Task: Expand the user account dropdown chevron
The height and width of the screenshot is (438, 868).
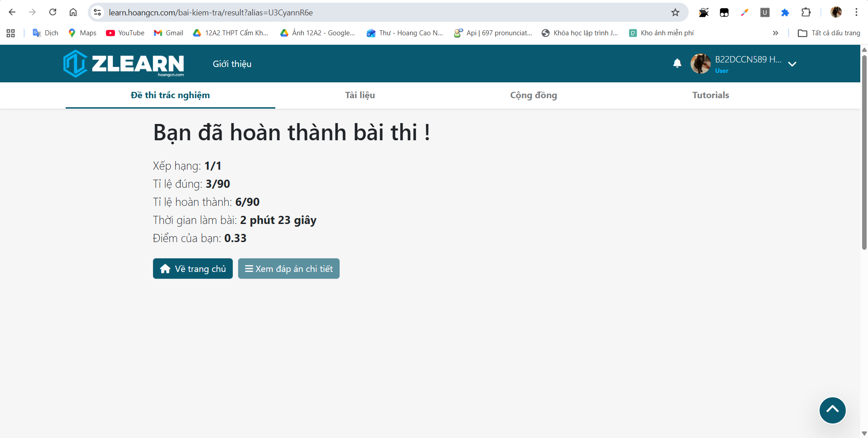Action: [x=792, y=64]
